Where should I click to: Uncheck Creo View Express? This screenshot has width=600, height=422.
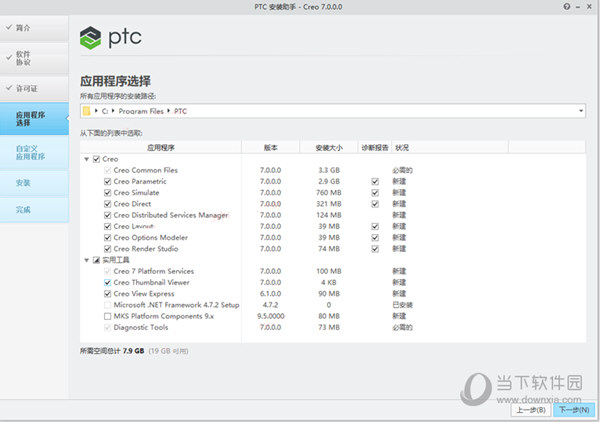(108, 294)
